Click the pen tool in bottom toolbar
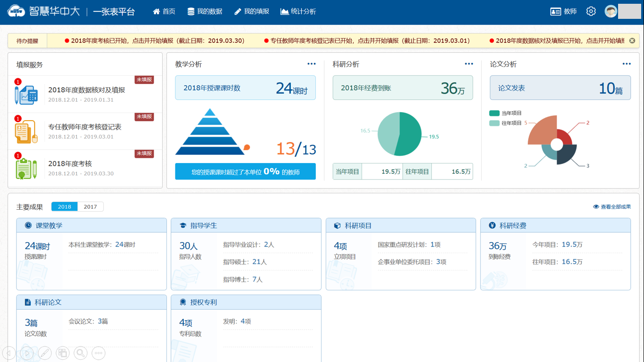 [45, 353]
